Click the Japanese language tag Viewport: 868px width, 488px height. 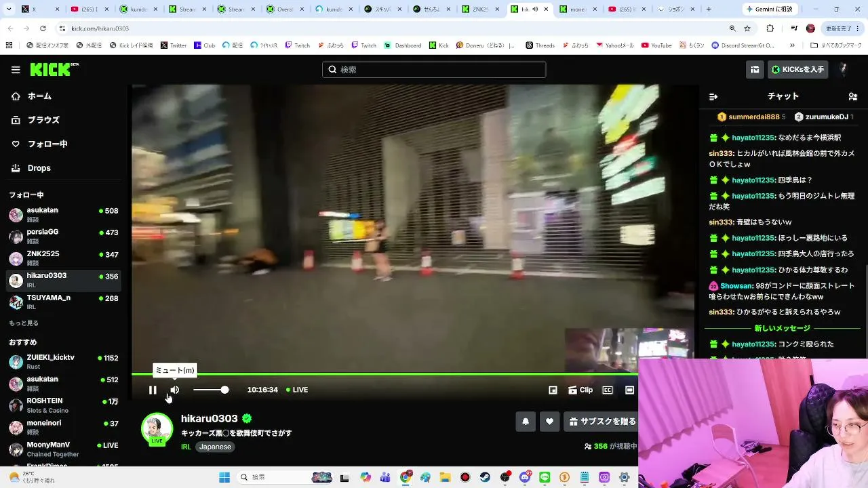[x=215, y=447]
